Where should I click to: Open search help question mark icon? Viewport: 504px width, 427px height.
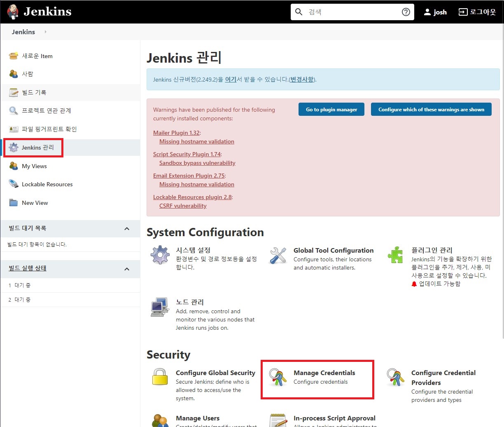(x=406, y=12)
